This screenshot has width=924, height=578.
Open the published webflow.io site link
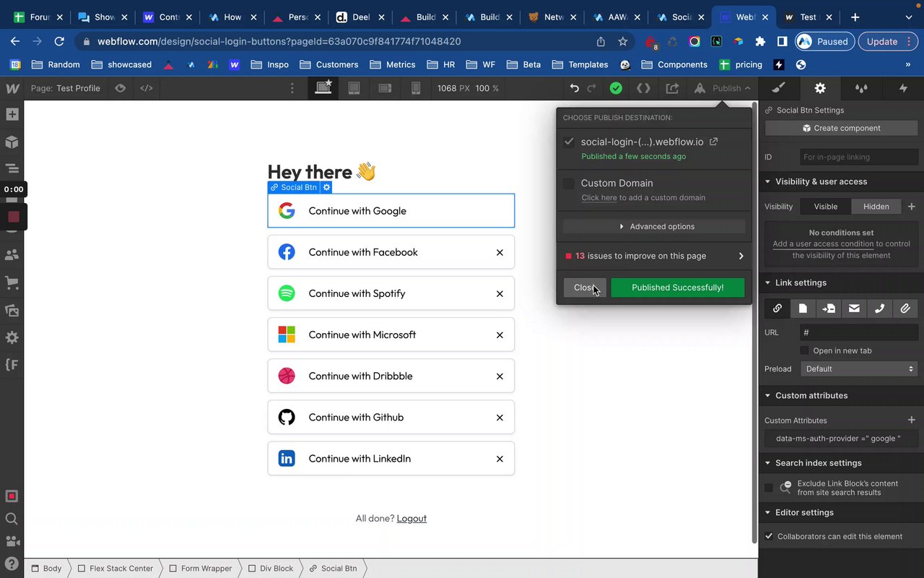714,142
